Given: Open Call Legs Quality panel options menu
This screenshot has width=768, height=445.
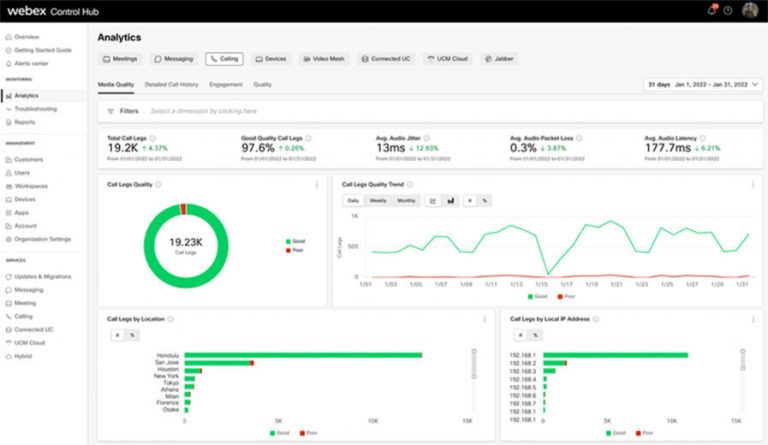Looking at the screenshot, I should pos(317,184).
